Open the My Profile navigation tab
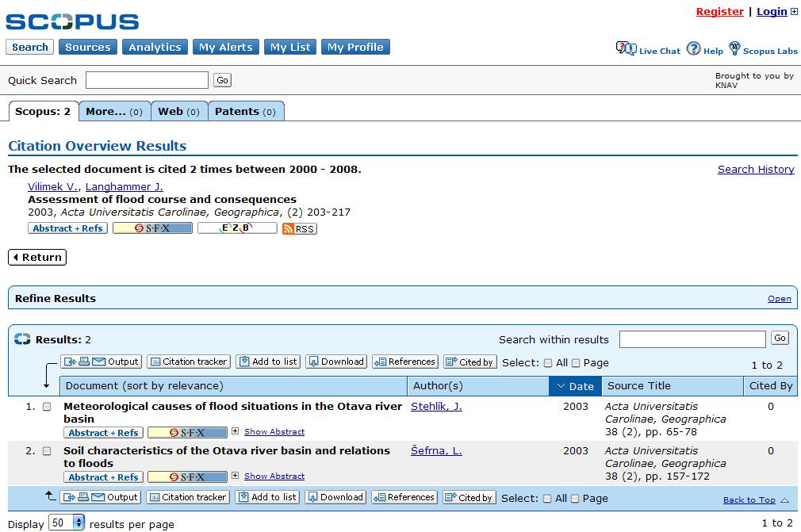 coord(355,47)
